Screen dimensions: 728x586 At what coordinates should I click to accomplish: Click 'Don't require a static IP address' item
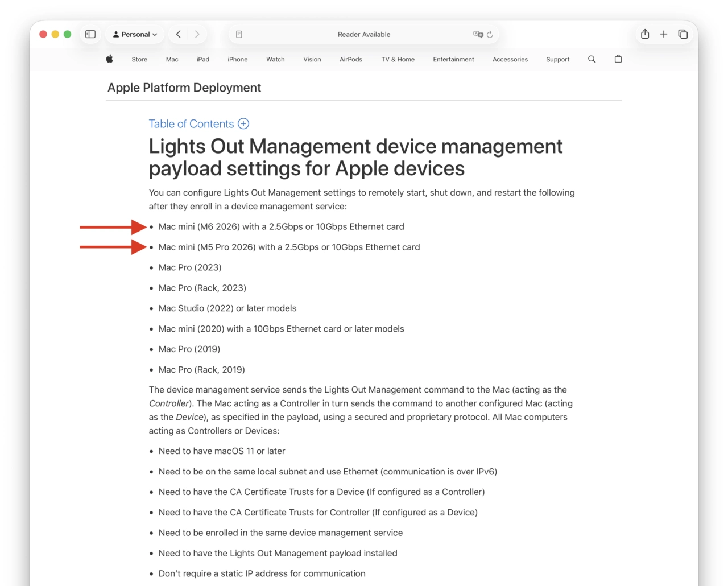tap(262, 573)
